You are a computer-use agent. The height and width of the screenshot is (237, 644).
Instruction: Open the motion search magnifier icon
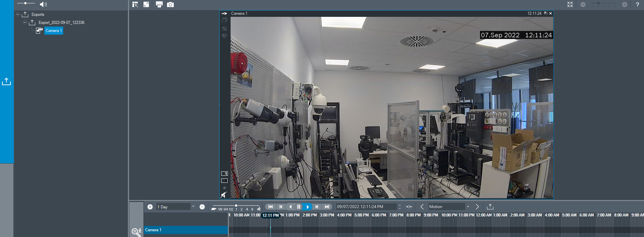136,232
